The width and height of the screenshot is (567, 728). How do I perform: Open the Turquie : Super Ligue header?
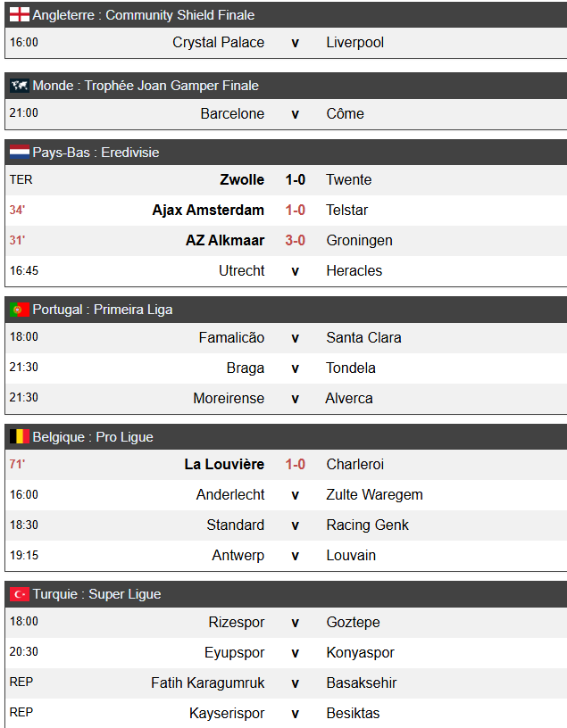(96, 594)
